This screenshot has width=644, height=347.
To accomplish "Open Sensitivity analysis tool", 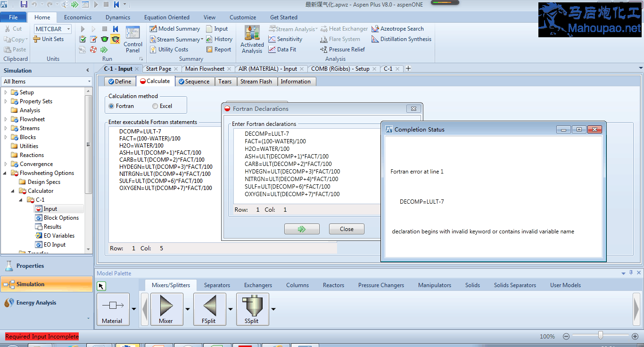I will tap(285, 39).
